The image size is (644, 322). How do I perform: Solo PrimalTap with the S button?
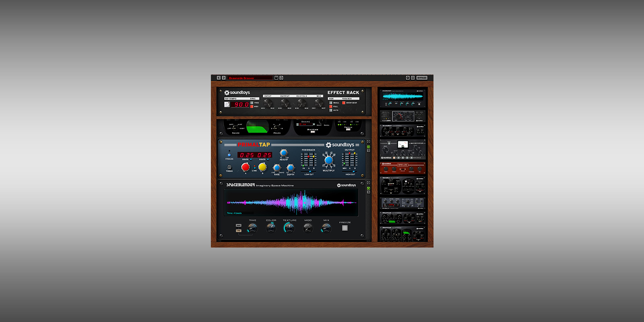(x=368, y=151)
